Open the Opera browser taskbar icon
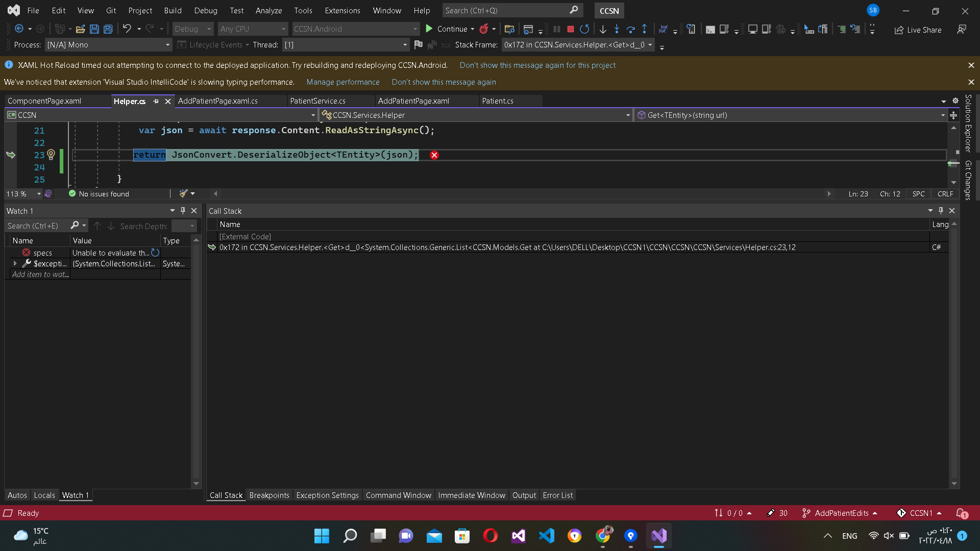Image resolution: width=980 pixels, height=551 pixels. 491,536
